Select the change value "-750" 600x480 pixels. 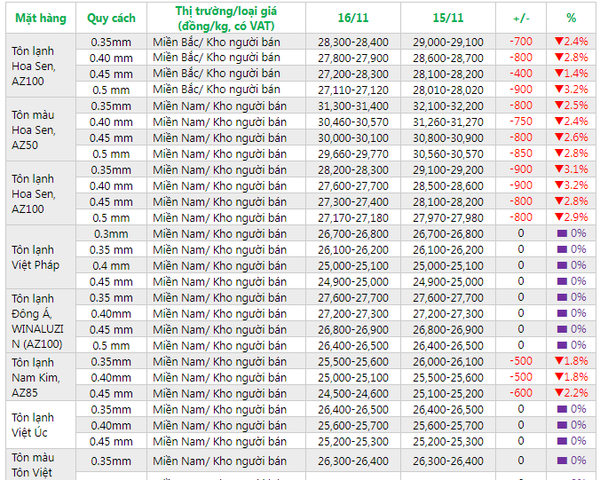click(521, 121)
